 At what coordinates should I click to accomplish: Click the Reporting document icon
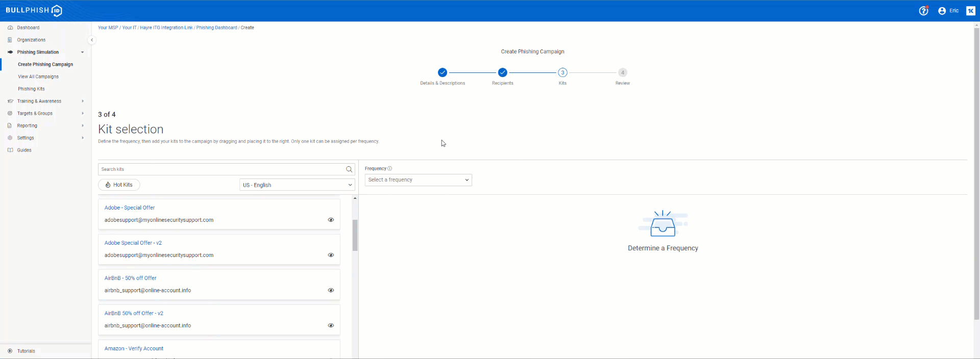pyautogui.click(x=10, y=125)
